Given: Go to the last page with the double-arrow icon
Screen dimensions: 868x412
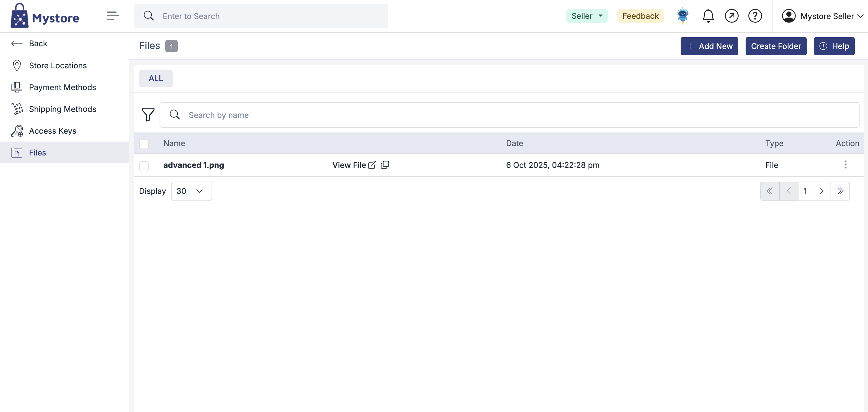Looking at the screenshot, I should point(840,191).
